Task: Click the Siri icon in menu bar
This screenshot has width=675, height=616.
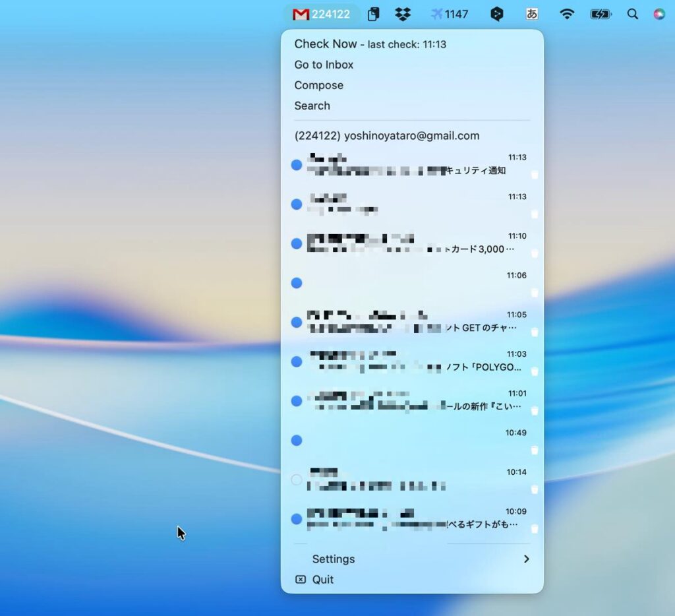Action: coord(659,14)
